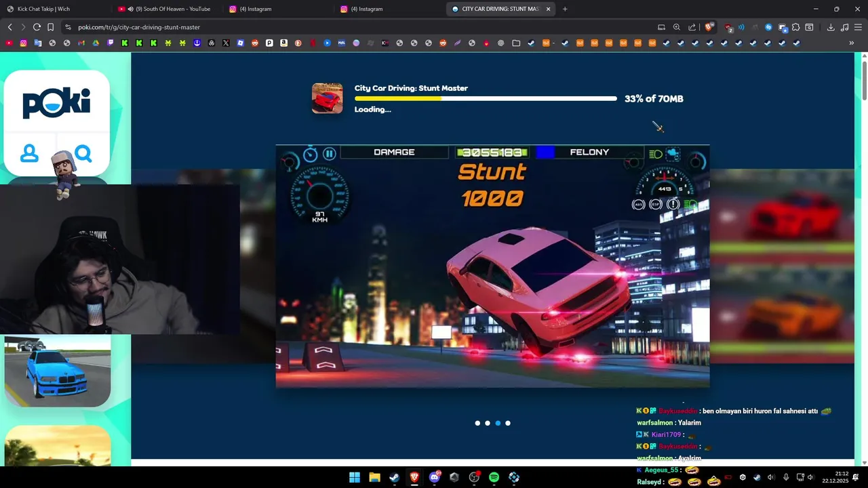Open the bookmarks folder icon

[516, 43]
